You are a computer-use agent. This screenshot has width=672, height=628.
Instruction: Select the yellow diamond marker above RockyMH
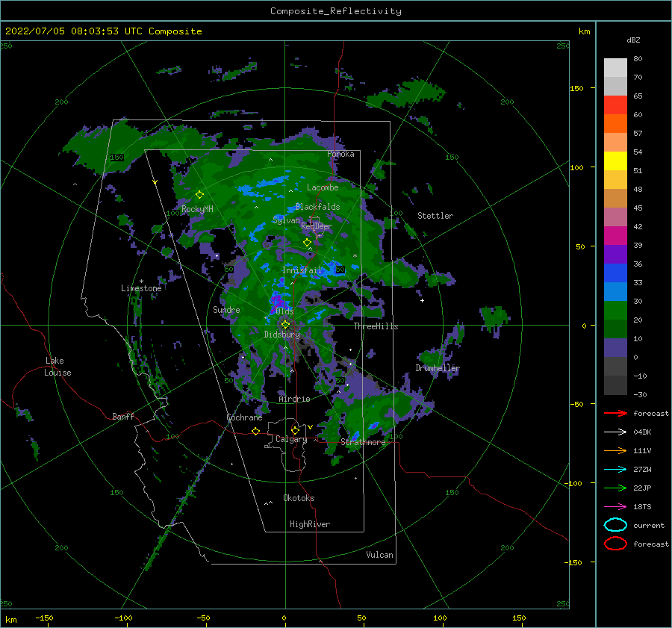(x=199, y=195)
